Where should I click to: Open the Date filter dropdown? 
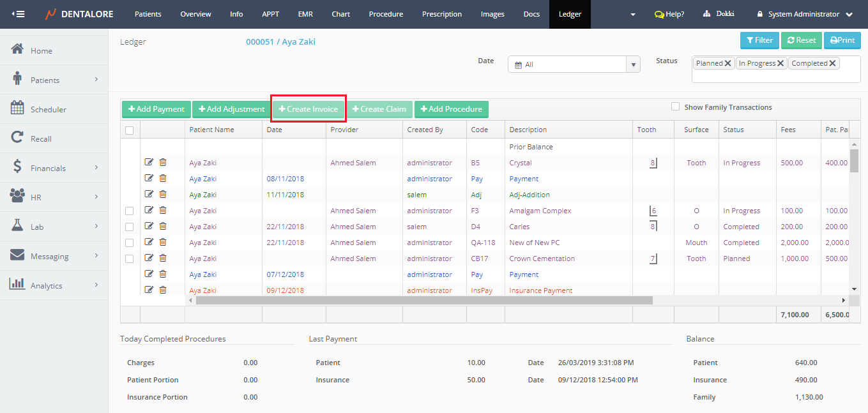click(x=634, y=64)
